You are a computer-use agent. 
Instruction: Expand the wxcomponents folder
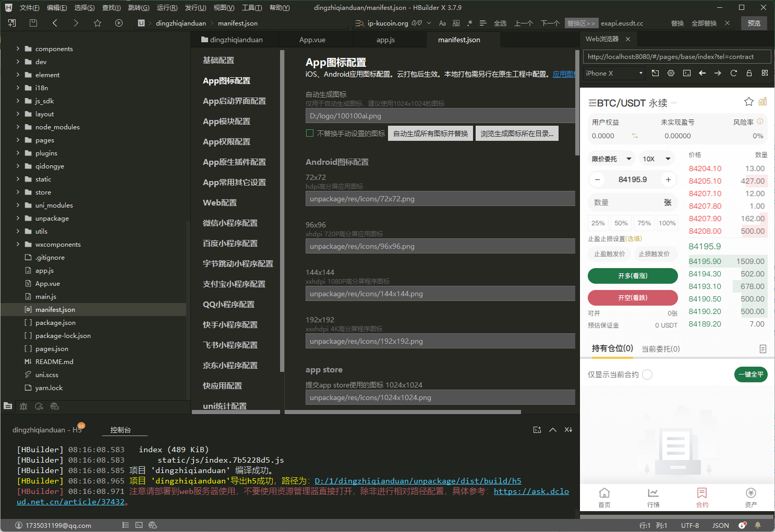[x=18, y=244]
